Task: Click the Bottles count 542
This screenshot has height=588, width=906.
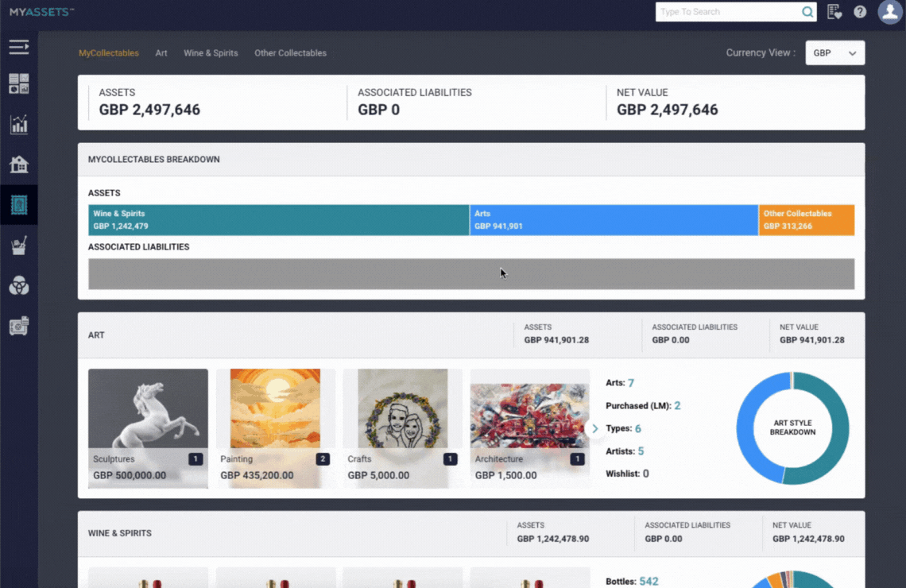Action: click(649, 581)
